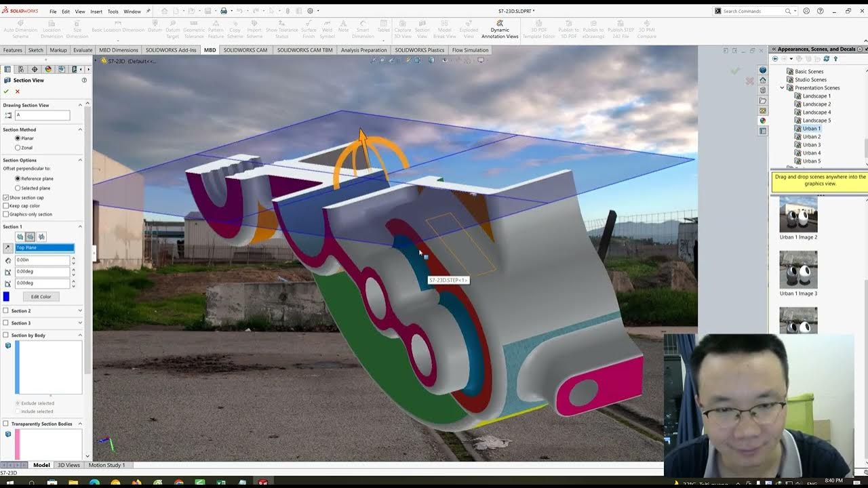Open the Studio Scenes folder
This screenshot has width=868, height=488.
(810, 79)
